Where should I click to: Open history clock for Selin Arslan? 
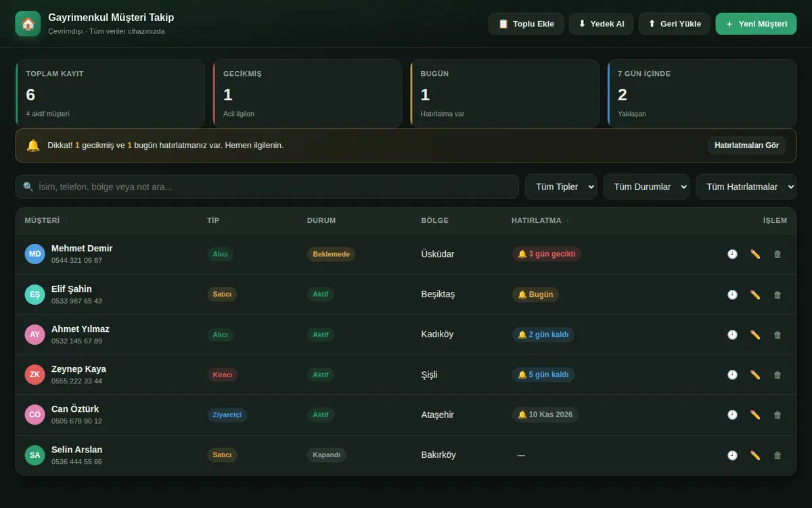point(732,455)
